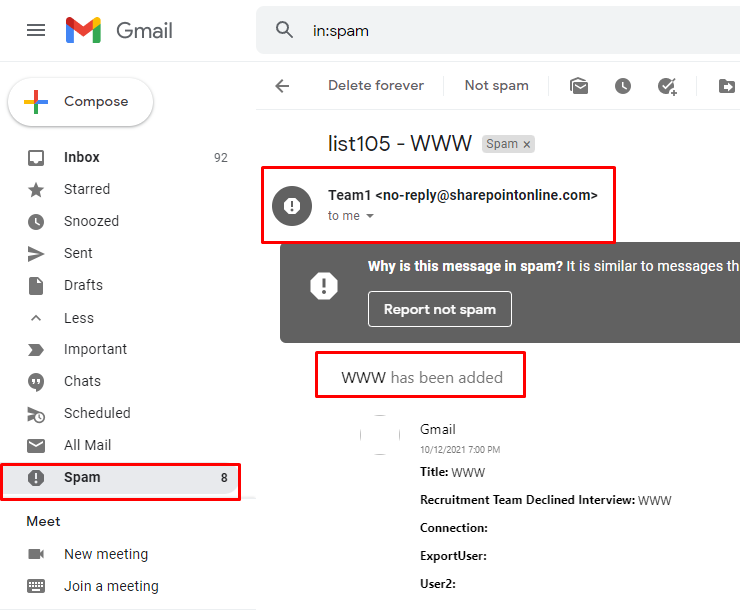The height and width of the screenshot is (616, 740).
Task: Open the Sent folder
Action: coord(120,253)
